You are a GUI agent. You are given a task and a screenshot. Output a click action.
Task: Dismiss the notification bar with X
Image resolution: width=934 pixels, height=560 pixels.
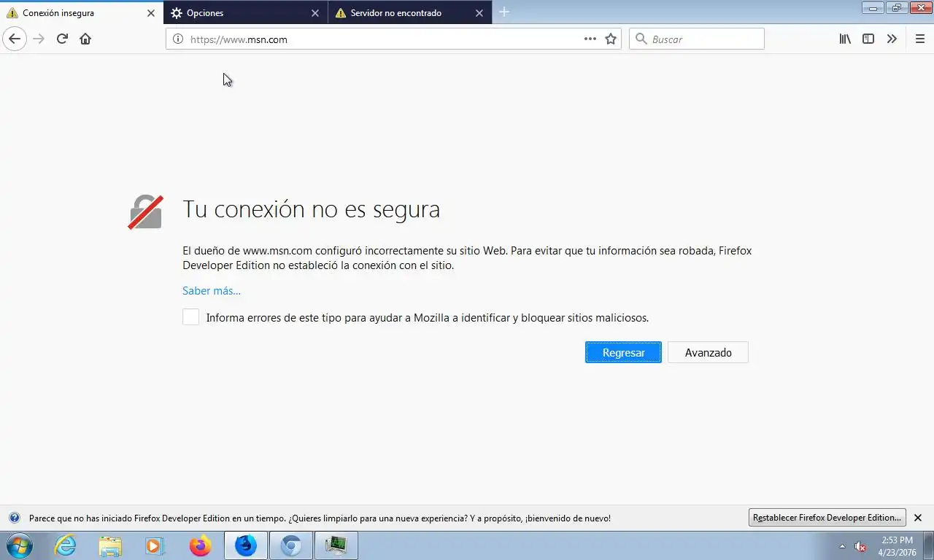click(918, 518)
